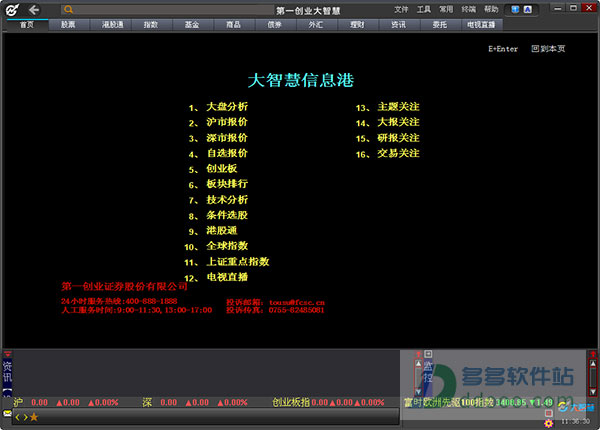Click the 沪 index status readout
Image resolution: width=600 pixels, height=430 pixels.
[x=66, y=402]
